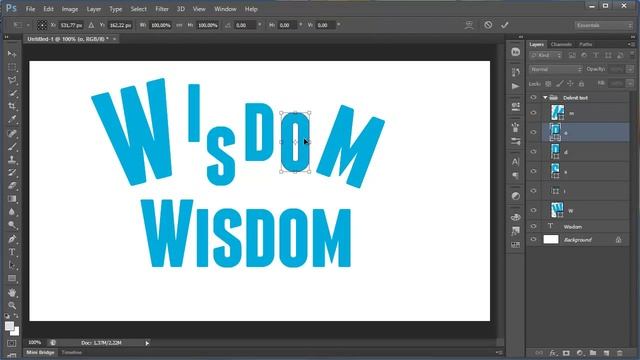Click the reference point locator grid

point(42,25)
